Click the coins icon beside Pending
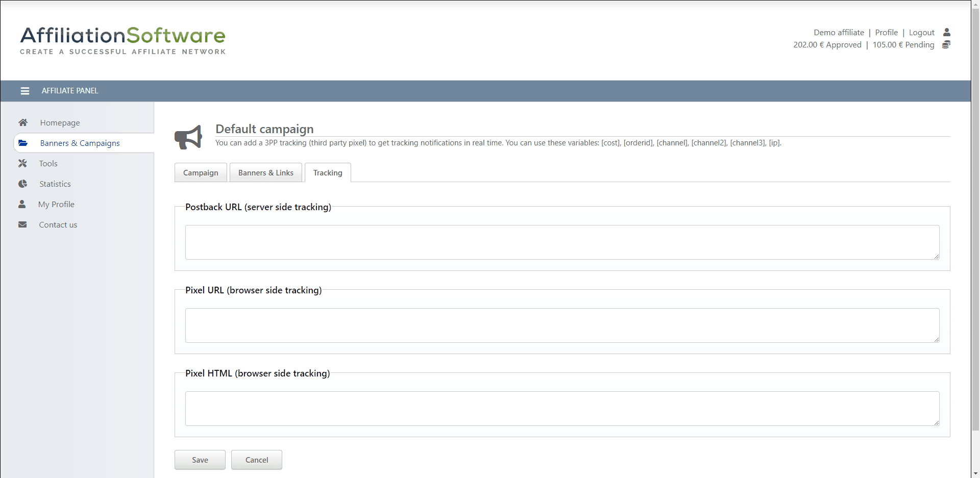This screenshot has width=980, height=478. [x=946, y=45]
